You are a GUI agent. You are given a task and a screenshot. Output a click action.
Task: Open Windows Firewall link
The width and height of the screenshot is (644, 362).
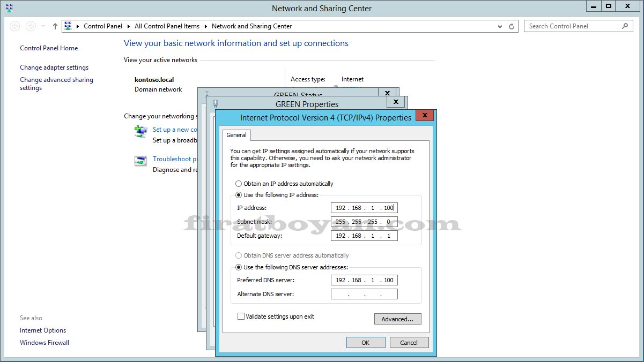tap(45, 343)
